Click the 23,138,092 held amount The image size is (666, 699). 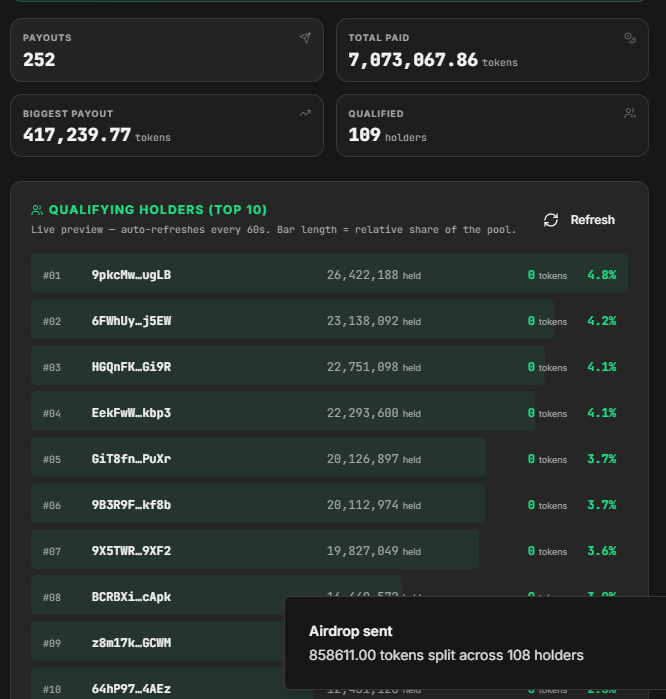coord(374,321)
